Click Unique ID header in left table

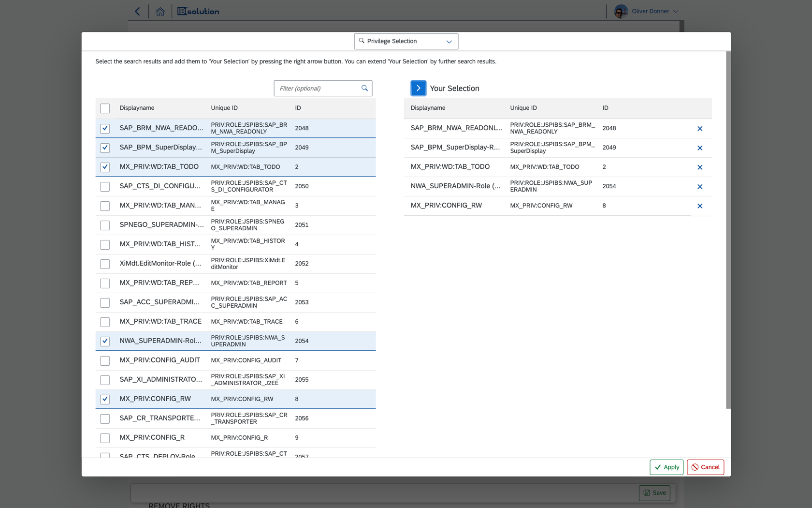pyautogui.click(x=224, y=108)
